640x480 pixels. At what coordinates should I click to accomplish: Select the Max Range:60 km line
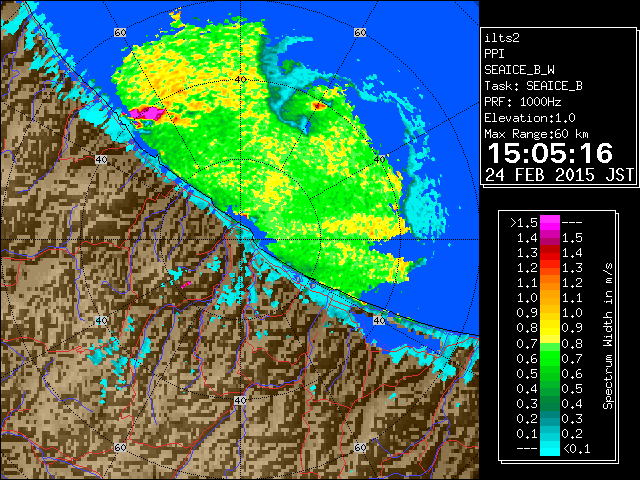tap(536, 134)
